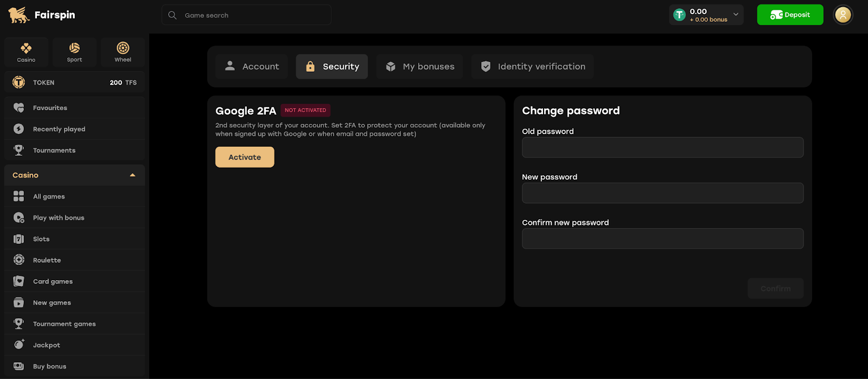The height and width of the screenshot is (379, 868).
Task: Activate Google 2FA
Action: [245, 157]
